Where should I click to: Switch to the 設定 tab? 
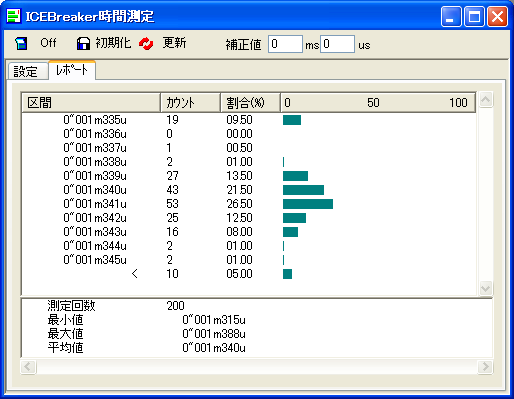(x=28, y=71)
